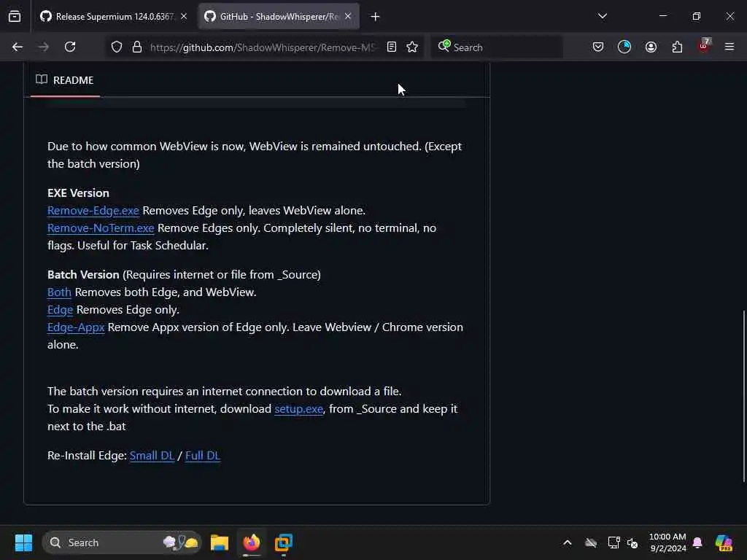Open the Extensions puzzle icon

pos(677,47)
